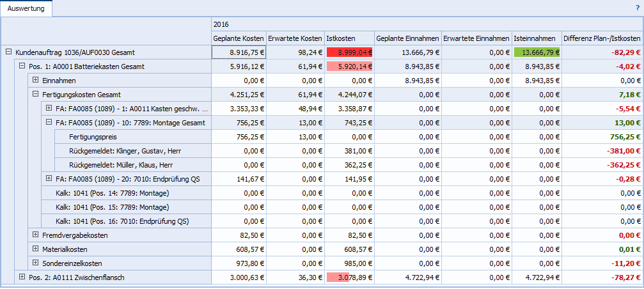Switch to the Auswertung tab
The width and height of the screenshot is (644, 289).
click(26, 8)
